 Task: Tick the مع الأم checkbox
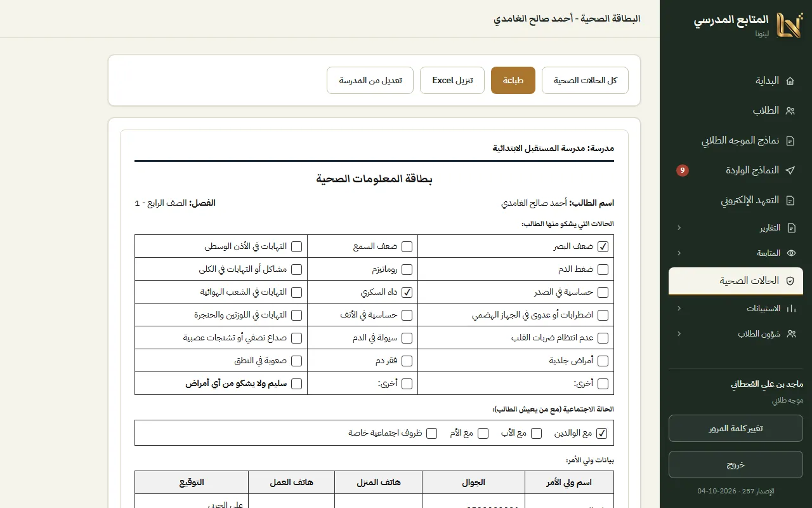[483, 433]
